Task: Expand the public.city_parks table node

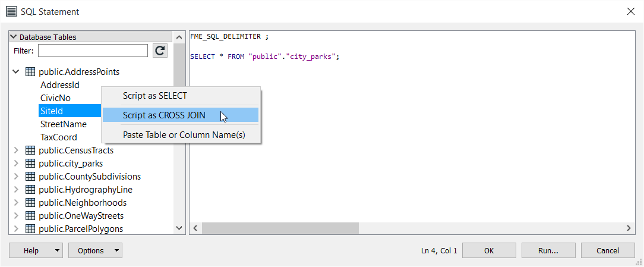Action: coord(16,164)
